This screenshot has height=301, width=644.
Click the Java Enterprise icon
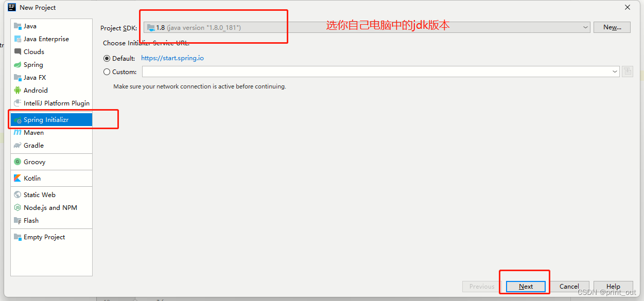click(x=18, y=39)
